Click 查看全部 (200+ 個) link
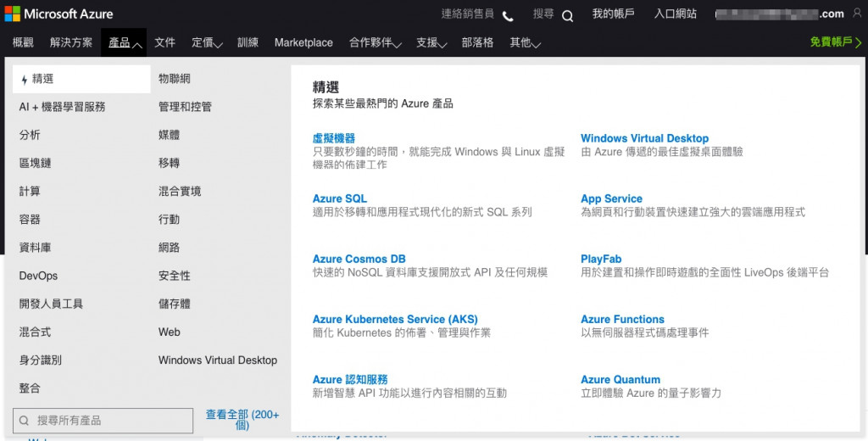868x441 pixels. point(242,420)
